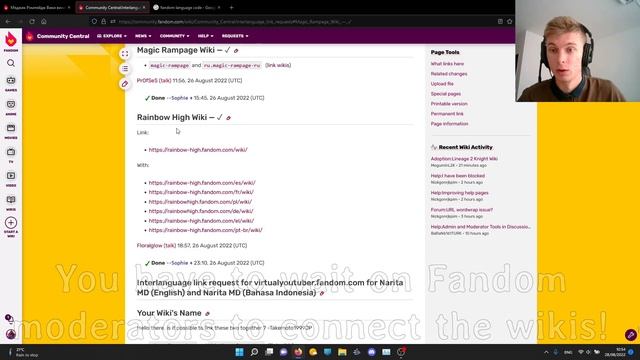Click Upload file in Page Tools
Viewport: 640px width, 360px height.
tap(442, 84)
